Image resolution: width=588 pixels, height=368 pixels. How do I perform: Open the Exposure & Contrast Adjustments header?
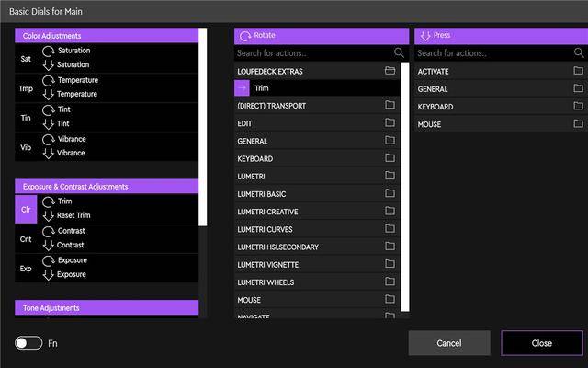(107, 187)
